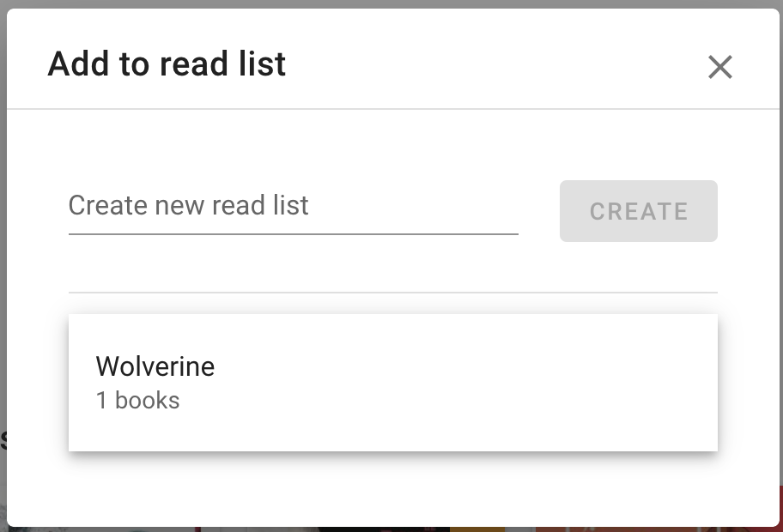Close the Add to read list dialog
Viewport: 783px width, 532px height.
pos(719,67)
